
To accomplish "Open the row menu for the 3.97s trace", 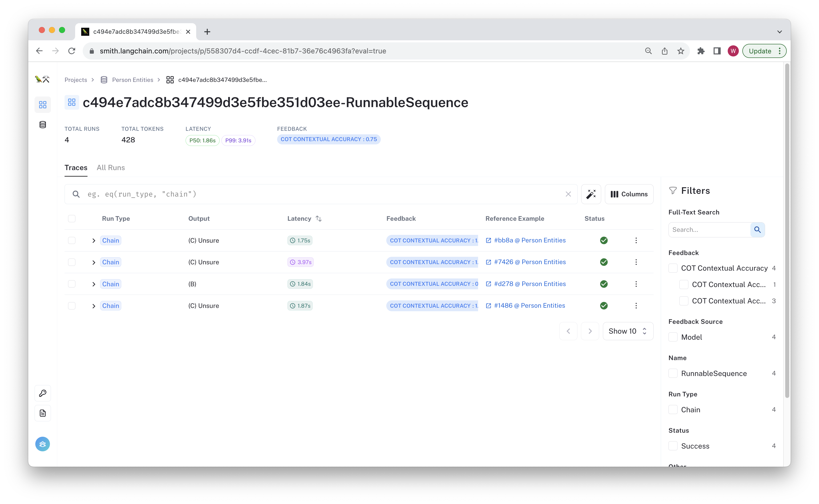I will tap(636, 262).
